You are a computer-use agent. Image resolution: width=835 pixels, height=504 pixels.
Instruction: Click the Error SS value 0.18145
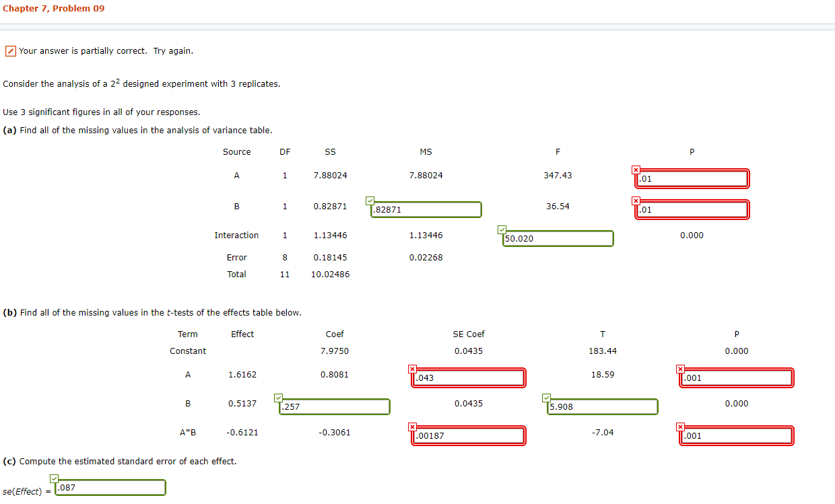[x=330, y=258]
